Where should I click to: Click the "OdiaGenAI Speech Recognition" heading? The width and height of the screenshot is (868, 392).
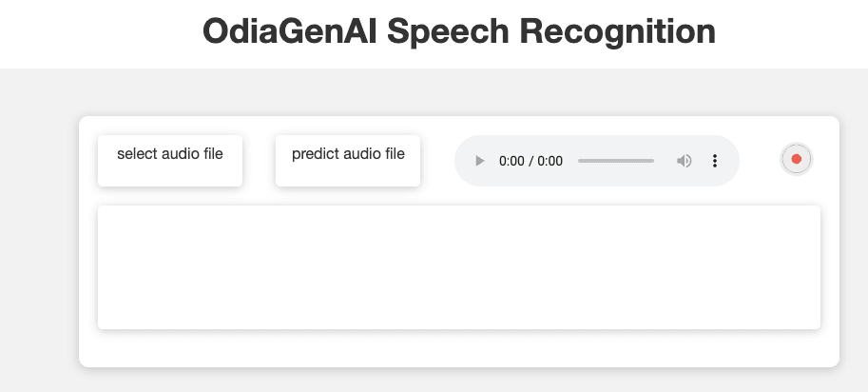pos(458,31)
